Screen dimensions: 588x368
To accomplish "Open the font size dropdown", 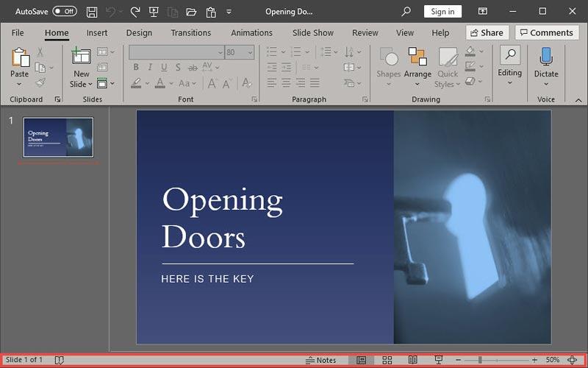I will click(250, 53).
